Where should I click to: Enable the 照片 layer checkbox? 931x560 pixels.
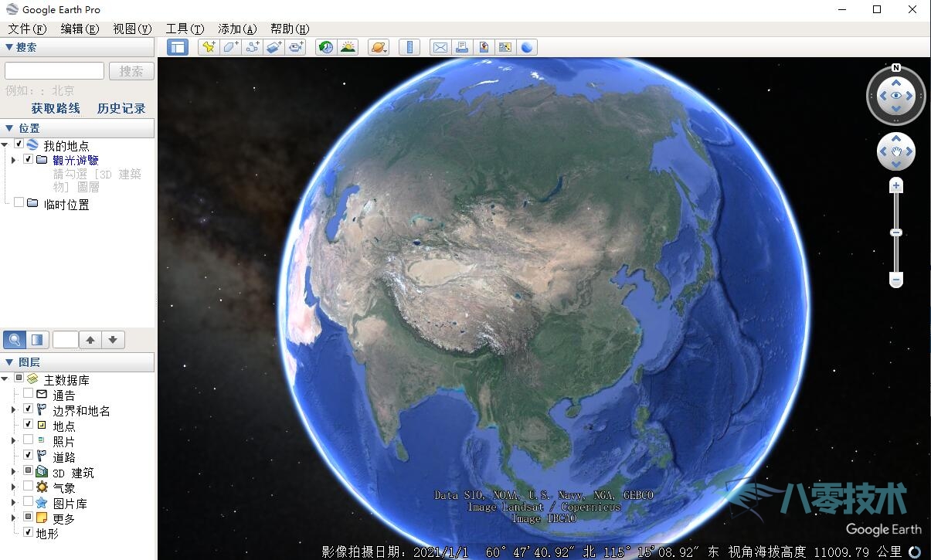[29, 440]
